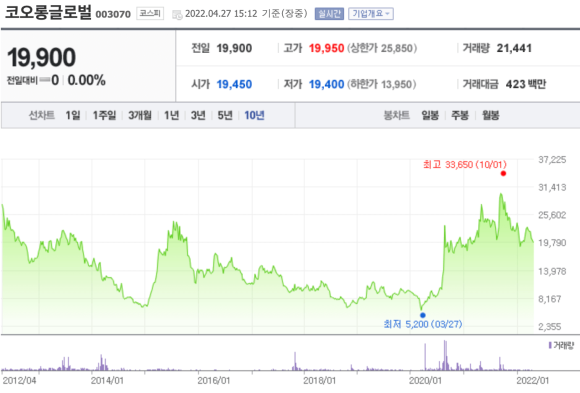Click the 37,225 y-axis price label
The image size is (580, 393).
(x=552, y=160)
